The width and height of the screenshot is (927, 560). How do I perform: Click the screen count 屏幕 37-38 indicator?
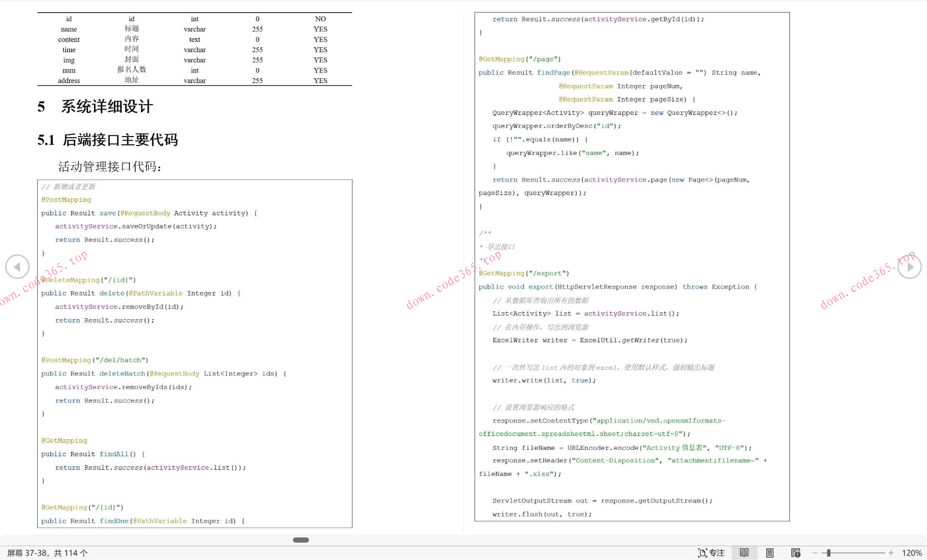pyautogui.click(x=47, y=553)
